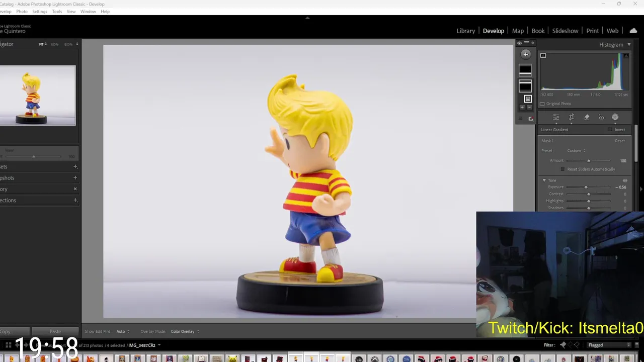Select the Healing eraser tool
This screenshot has height=362, width=644.
coord(587,117)
